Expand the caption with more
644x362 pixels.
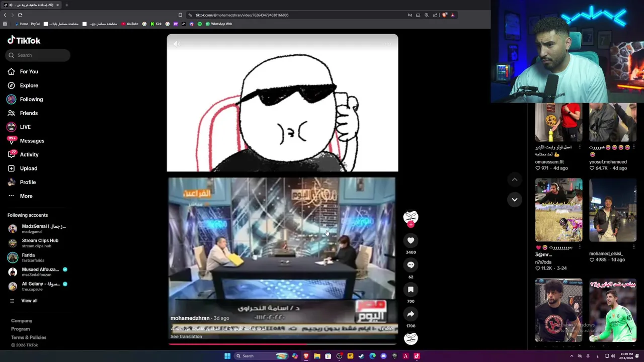387,328
